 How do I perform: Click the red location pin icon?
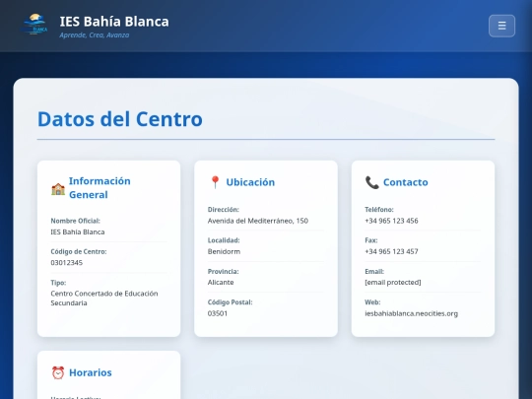coord(215,182)
